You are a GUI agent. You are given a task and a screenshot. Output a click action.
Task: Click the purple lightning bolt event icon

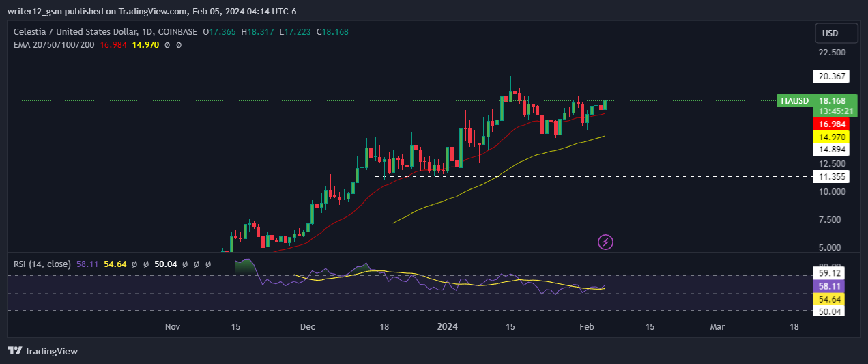[605, 241]
